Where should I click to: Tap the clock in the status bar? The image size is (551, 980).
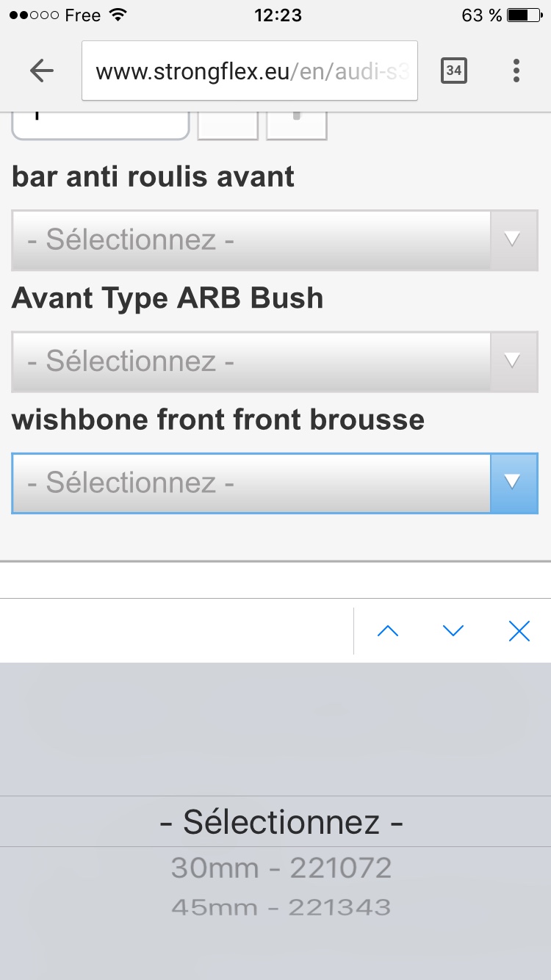(x=278, y=15)
